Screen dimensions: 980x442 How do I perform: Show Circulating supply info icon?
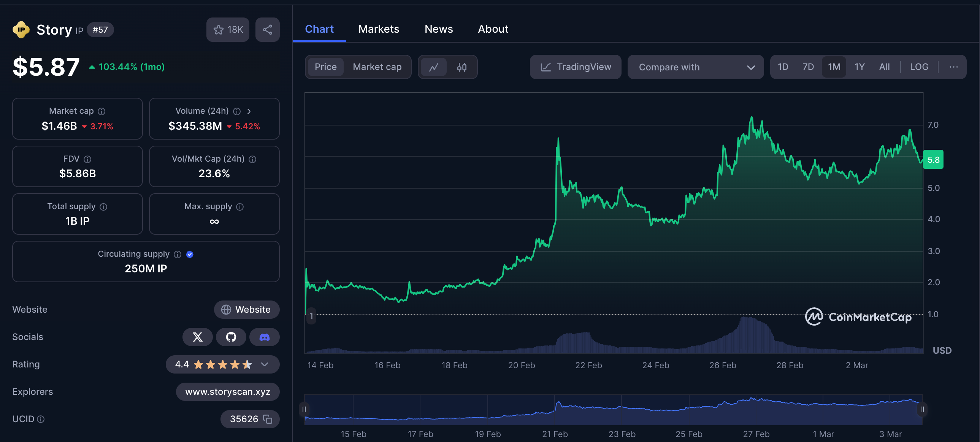tap(177, 254)
